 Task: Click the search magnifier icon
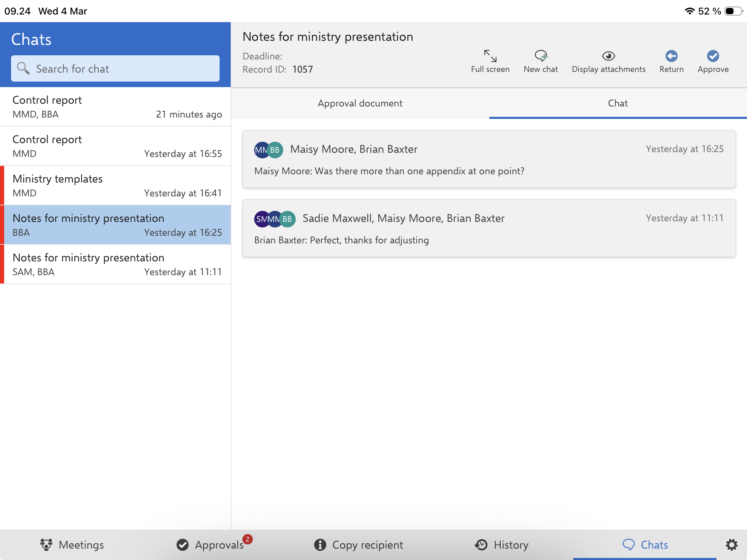(23, 68)
